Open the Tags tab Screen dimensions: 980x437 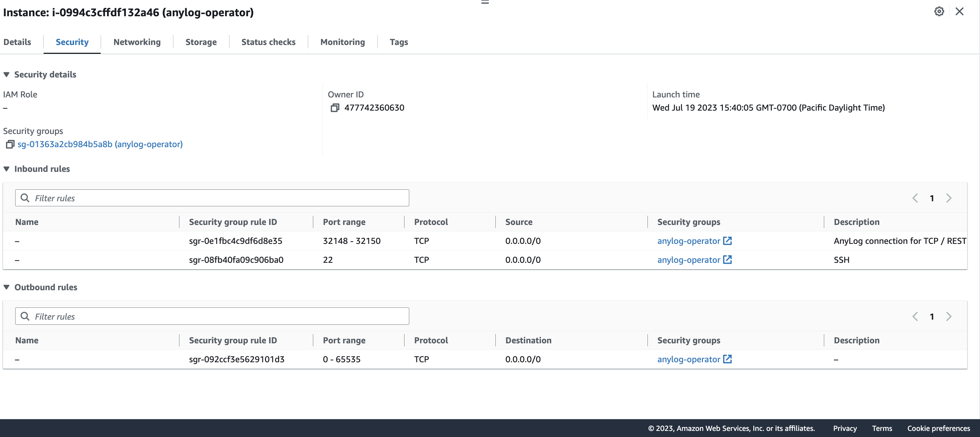coord(399,42)
